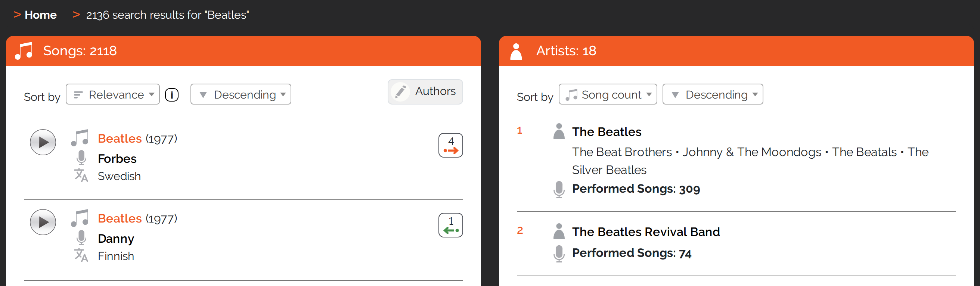This screenshot has width=980, height=286.
Task: Click the 'Swedish' language text
Action: 119,176
